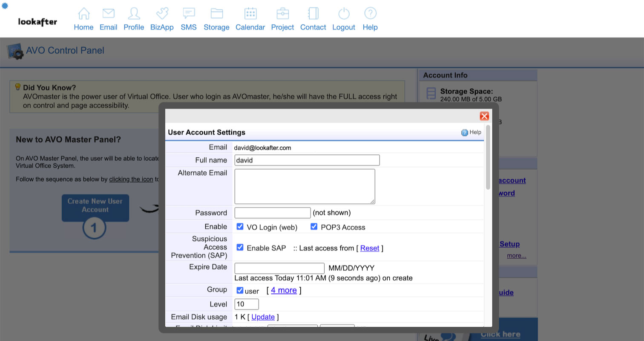The width and height of the screenshot is (644, 341).
Task: Click the Logout power icon
Action: (x=343, y=14)
